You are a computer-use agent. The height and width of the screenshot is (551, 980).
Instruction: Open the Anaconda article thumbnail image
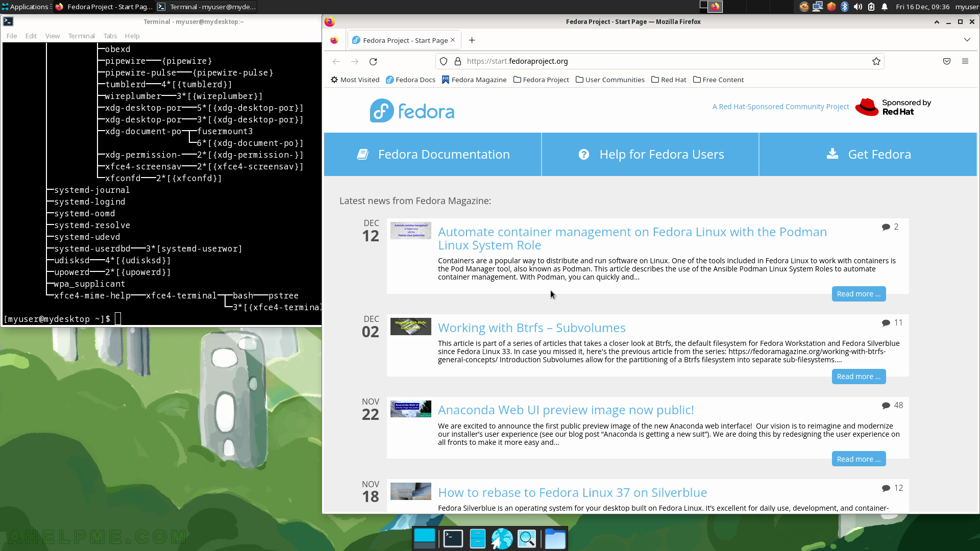(411, 409)
